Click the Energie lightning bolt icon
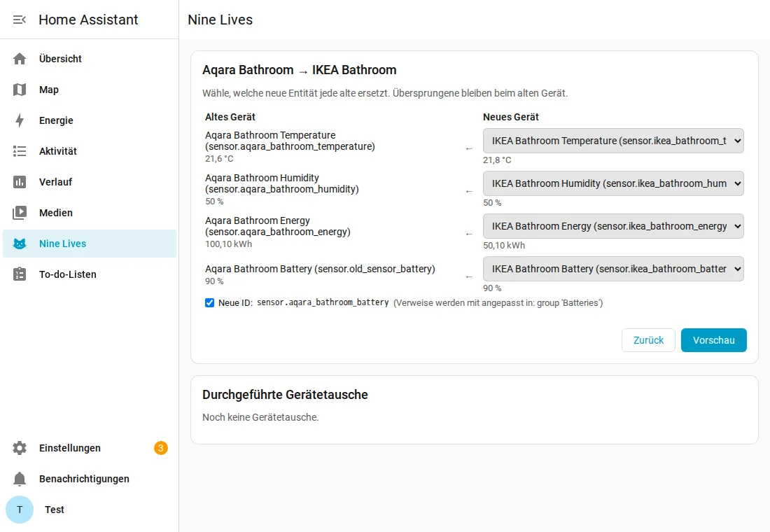 point(20,120)
